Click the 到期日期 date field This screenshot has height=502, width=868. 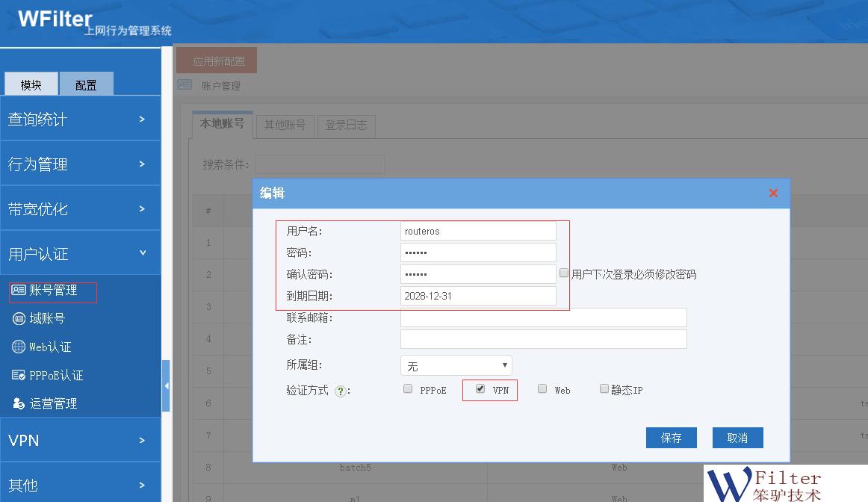coord(477,295)
